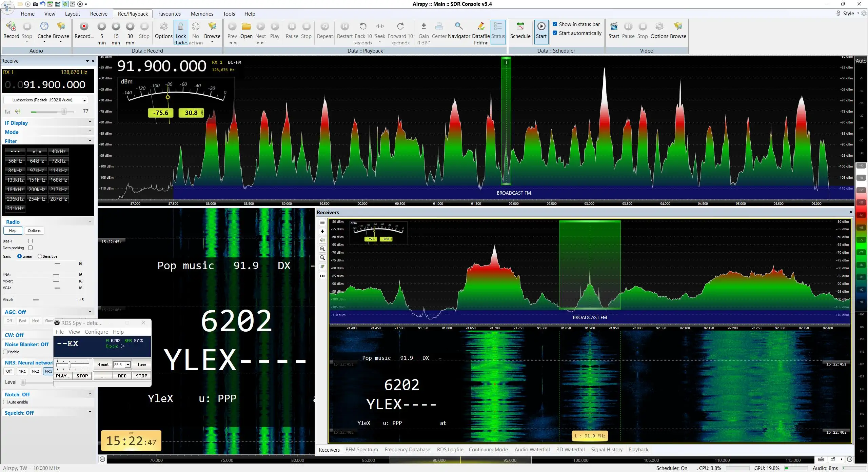868x472 pixels.
Task: Open Datafile Editor icon
Action: coord(481,33)
